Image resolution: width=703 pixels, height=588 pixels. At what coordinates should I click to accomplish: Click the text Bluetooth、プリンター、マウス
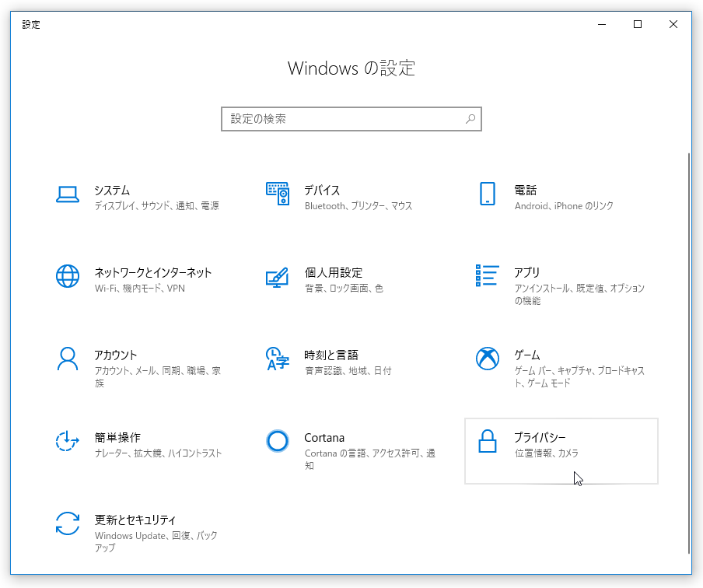358,206
